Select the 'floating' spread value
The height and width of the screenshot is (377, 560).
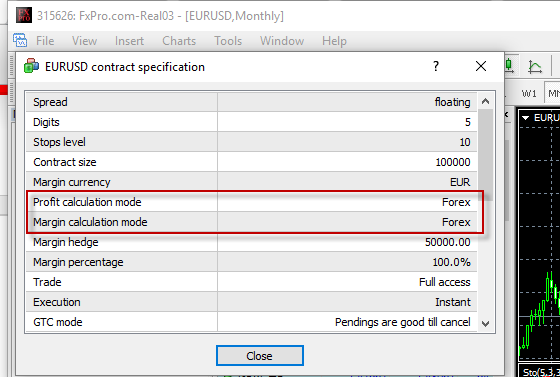[452, 102]
